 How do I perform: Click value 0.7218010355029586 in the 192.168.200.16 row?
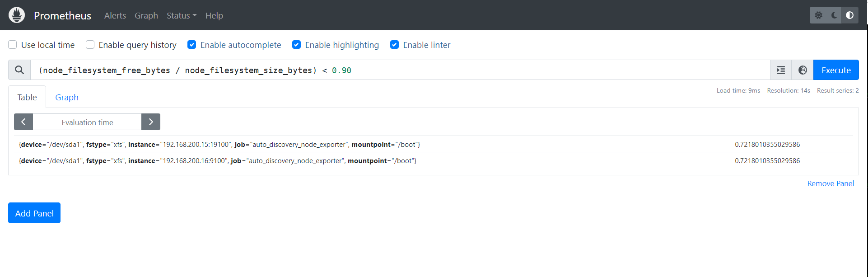point(767,161)
